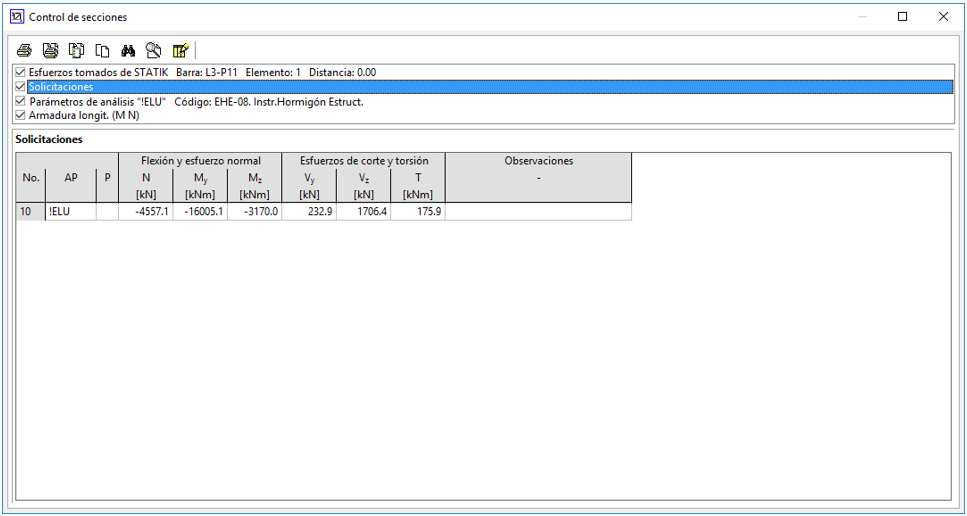
Task: Open search with the binoculars icon
Action: [128, 50]
